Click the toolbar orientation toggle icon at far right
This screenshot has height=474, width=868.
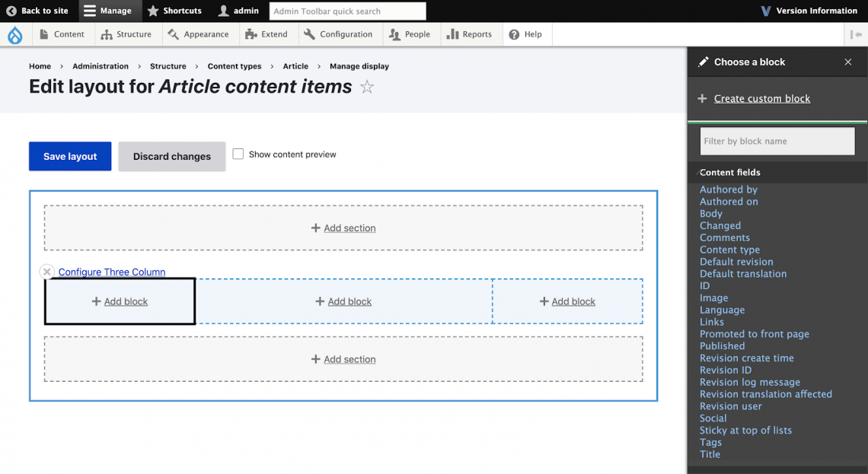(856, 34)
